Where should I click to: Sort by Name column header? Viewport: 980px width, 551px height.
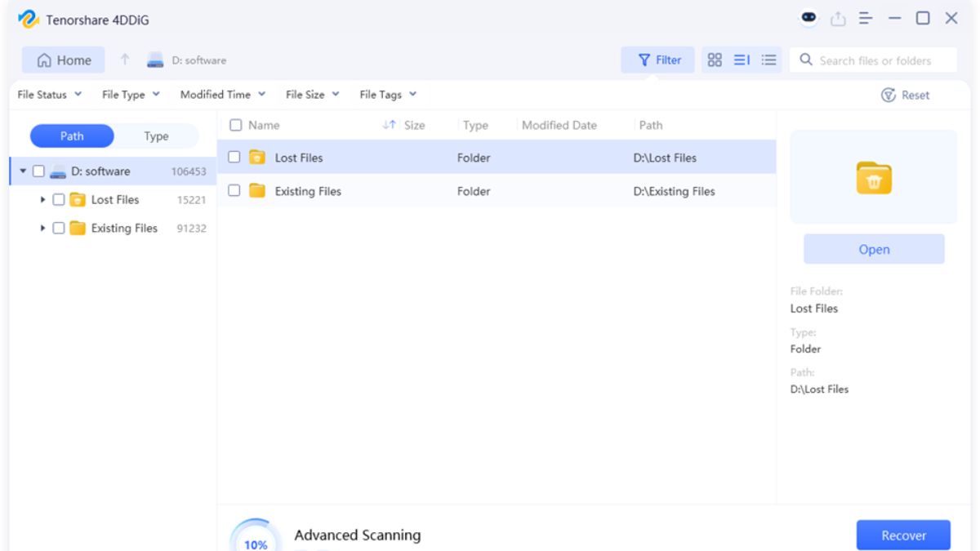point(264,125)
